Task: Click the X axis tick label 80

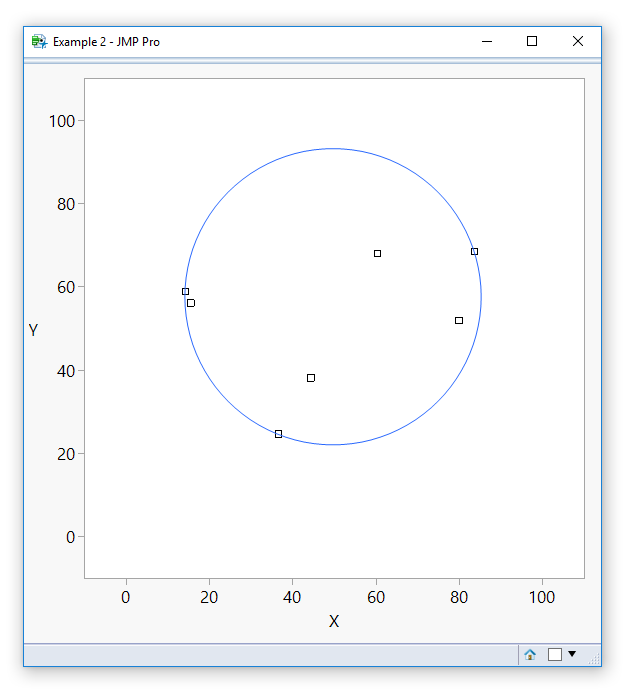Action: (x=459, y=597)
